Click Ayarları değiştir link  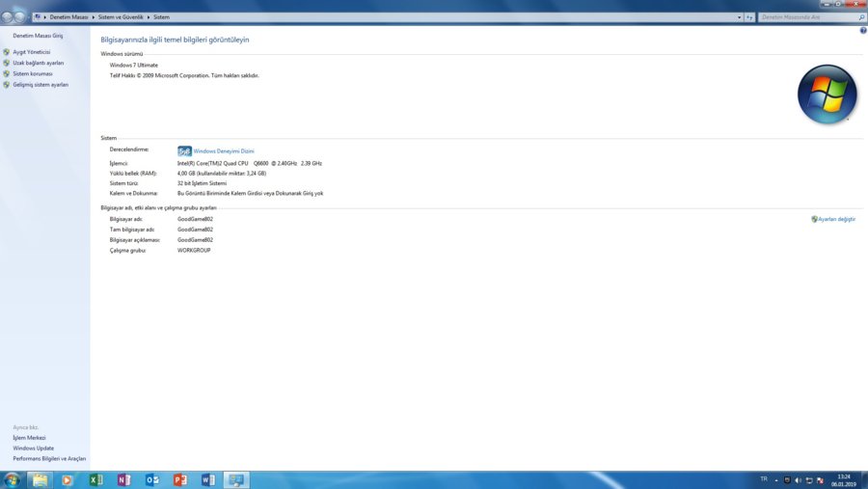click(836, 219)
